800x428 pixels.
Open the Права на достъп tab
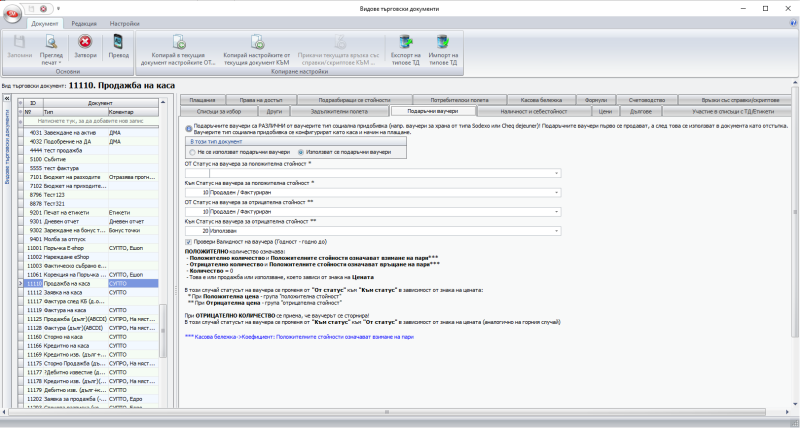coord(261,100)
